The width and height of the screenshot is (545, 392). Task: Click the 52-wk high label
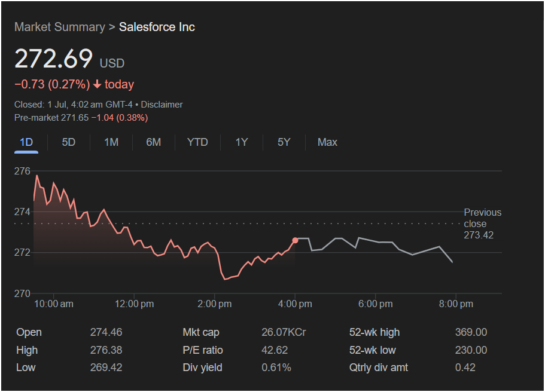coord(375,332)
